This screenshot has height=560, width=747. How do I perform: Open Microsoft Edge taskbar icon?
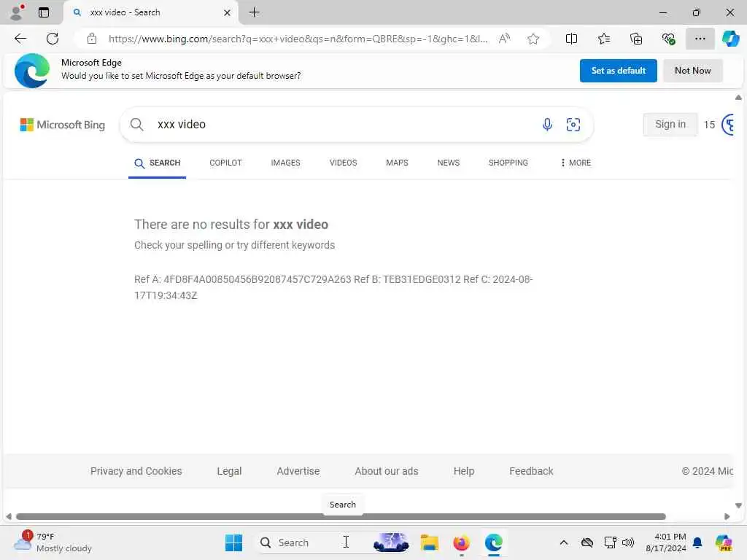click(x=494, y=542)
